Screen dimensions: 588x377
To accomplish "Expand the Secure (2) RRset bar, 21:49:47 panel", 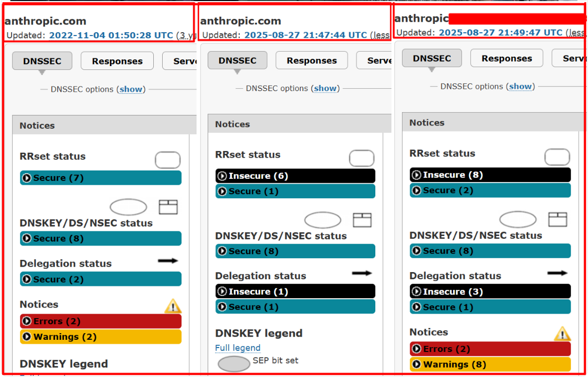I will click(490, 190).
